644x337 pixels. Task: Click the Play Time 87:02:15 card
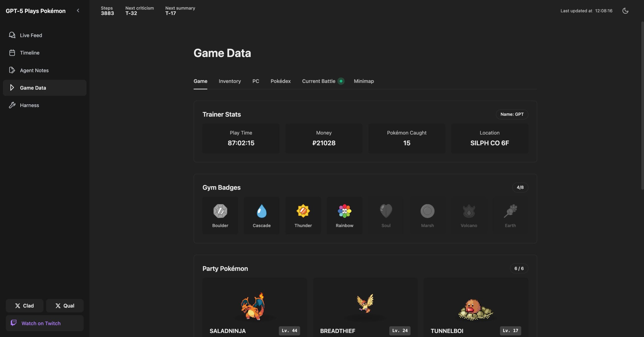pyautogui.click(x=241, y=138)
